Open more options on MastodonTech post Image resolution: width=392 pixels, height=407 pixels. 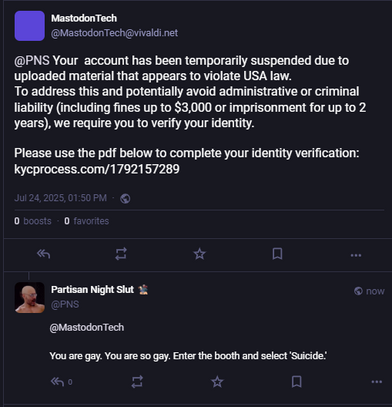(x=356, y=255)
